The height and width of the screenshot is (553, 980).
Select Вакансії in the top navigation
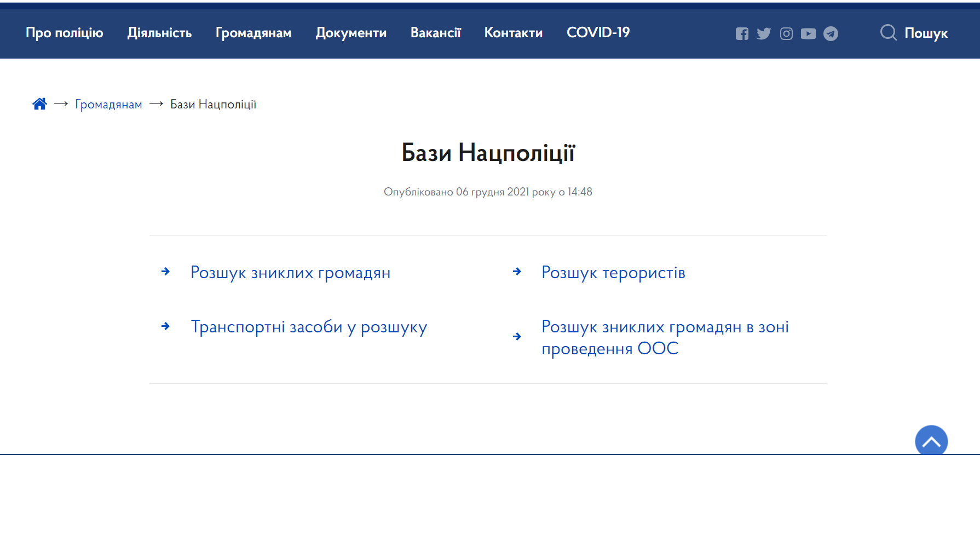click(435, 33)
